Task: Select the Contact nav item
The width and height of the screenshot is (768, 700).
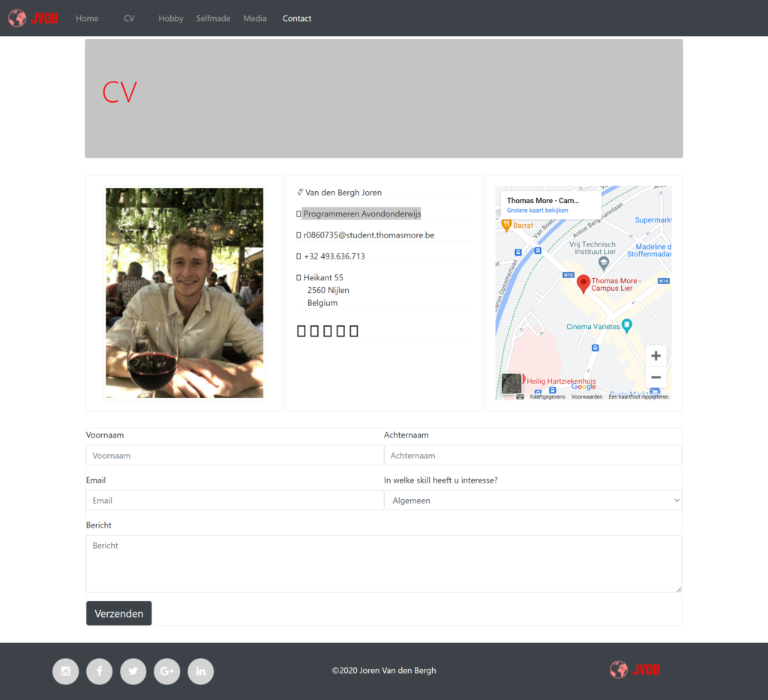Action: 297,18
